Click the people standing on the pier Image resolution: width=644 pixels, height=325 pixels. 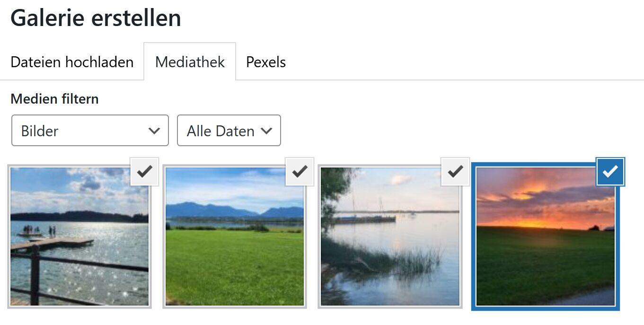[39, 230]
